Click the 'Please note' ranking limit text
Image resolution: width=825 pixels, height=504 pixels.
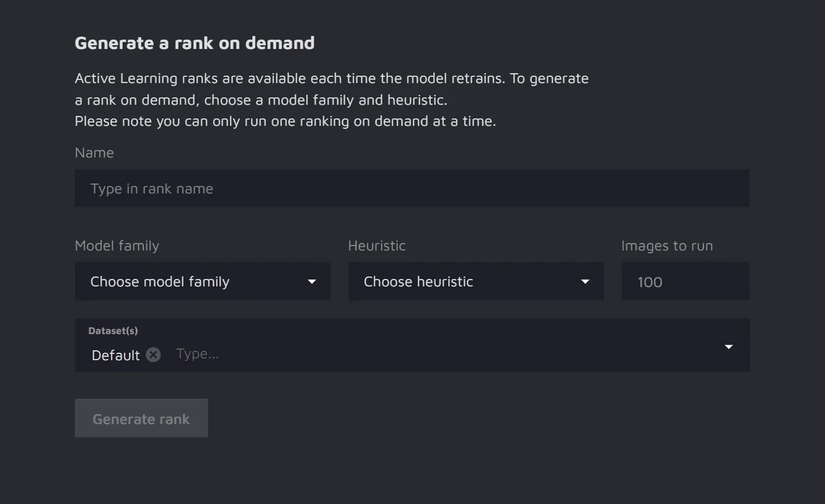pyautogui.click(x=285, y=122)
